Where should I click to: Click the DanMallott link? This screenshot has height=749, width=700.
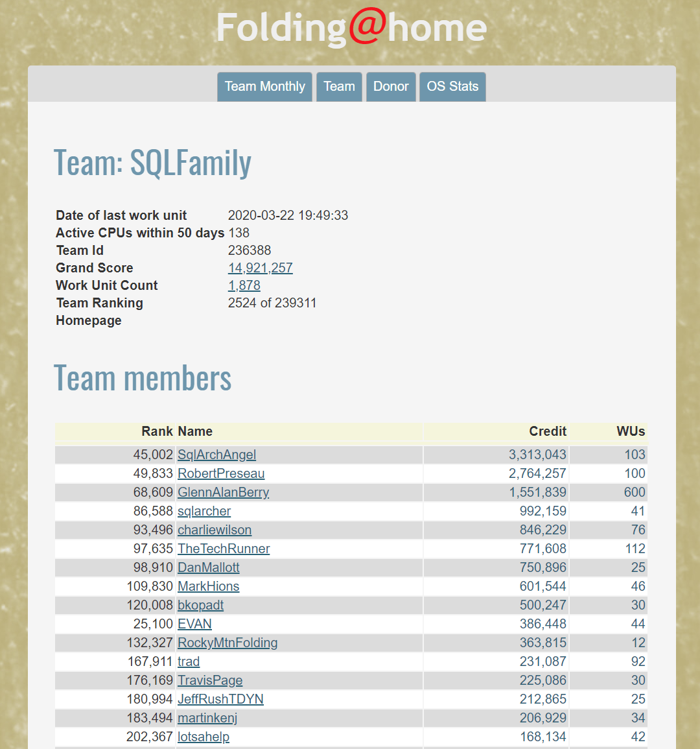[x=208, y=567]
